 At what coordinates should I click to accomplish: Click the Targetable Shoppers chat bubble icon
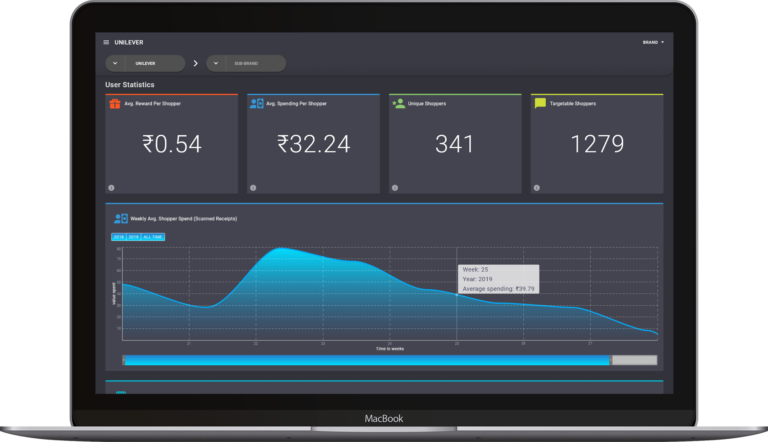click(540, 103)
